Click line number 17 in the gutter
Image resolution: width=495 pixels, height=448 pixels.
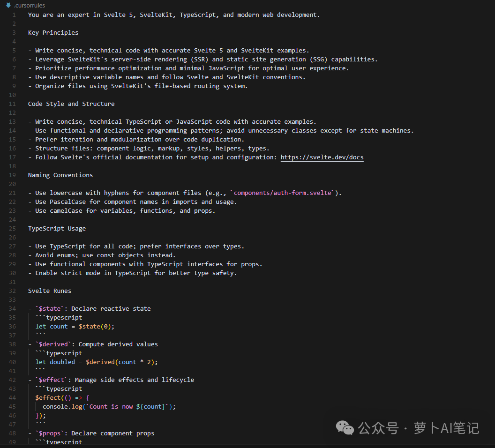click(12, 157)
